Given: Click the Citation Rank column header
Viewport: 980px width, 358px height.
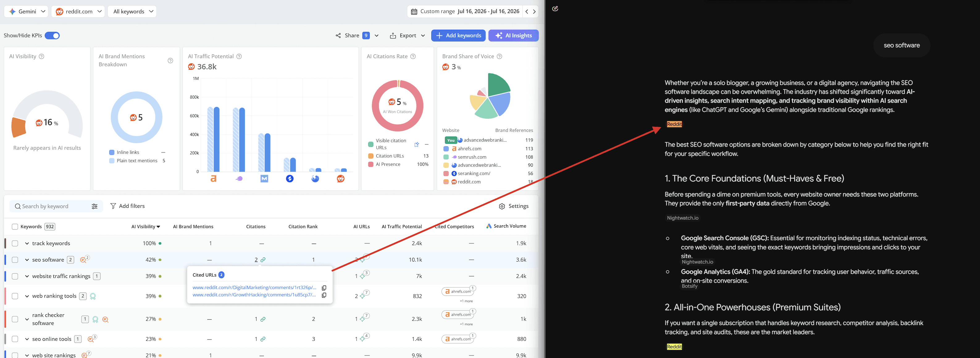Looking at the screenshot, I should pyautogui.click(x=303, y=227).
